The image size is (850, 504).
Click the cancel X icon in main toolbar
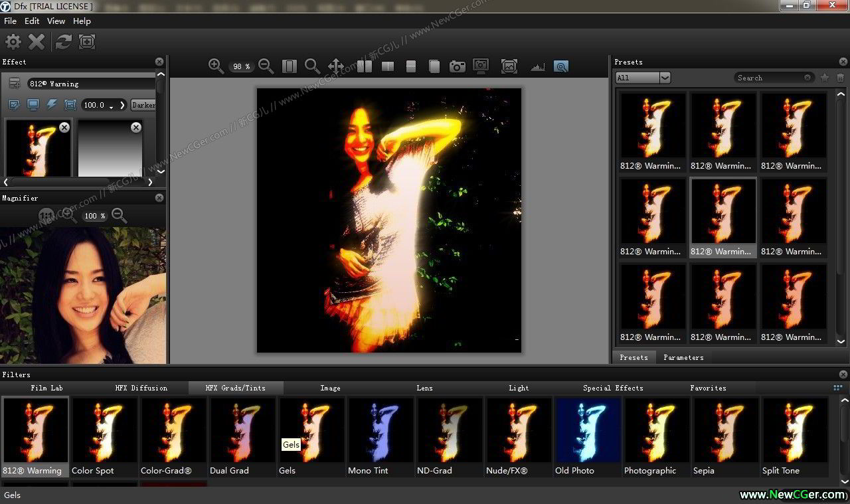point(37,42)
